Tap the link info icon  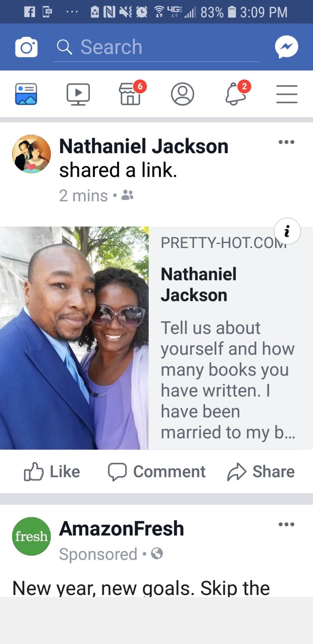(287, 231)
